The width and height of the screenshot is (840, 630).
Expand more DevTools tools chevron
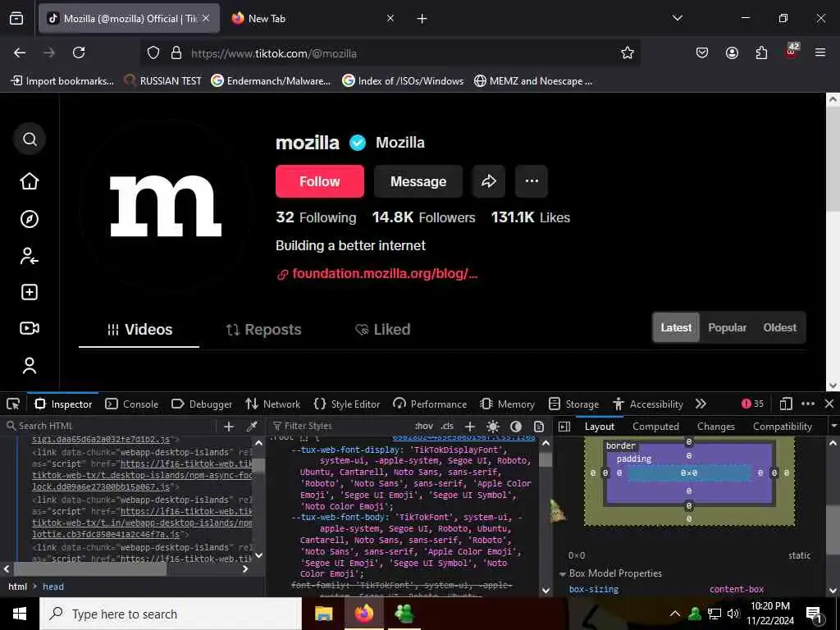tap(701, 404)
